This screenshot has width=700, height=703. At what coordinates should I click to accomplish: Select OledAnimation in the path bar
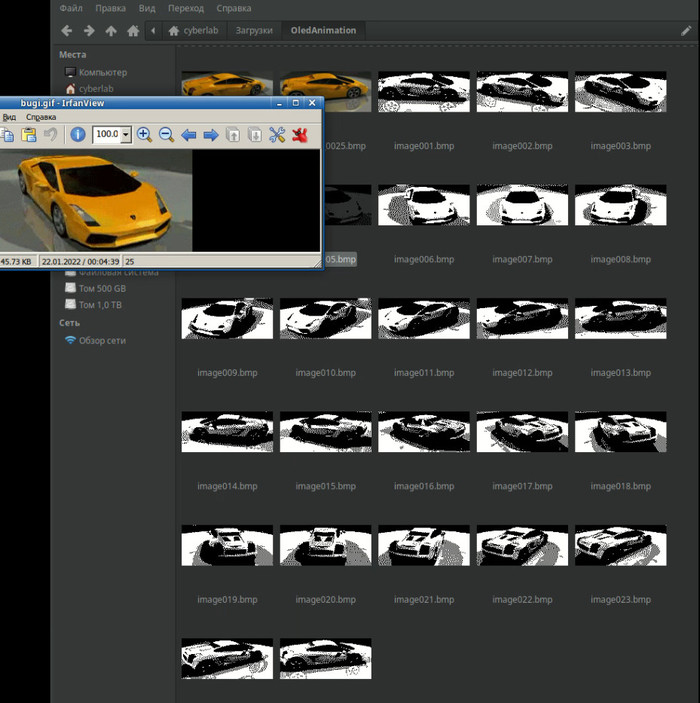point(323,30)
